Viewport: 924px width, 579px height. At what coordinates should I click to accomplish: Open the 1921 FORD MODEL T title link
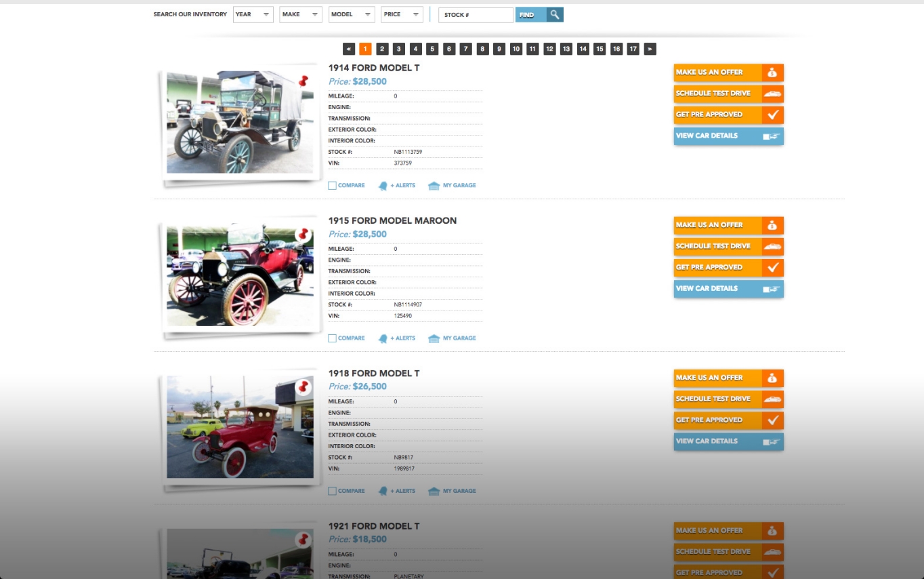click(374, 526)
